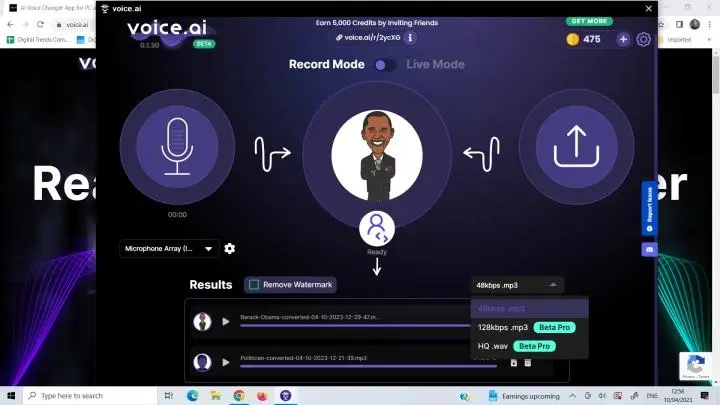This screenshot has height=405, width=720.
Task: Open the browser profile avatar
Action: click(695, 24)
